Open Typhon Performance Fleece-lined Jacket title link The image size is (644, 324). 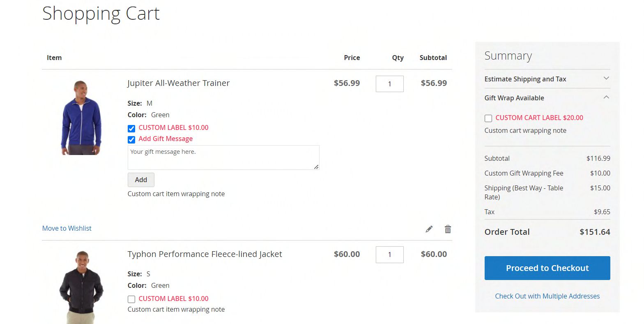205,254
